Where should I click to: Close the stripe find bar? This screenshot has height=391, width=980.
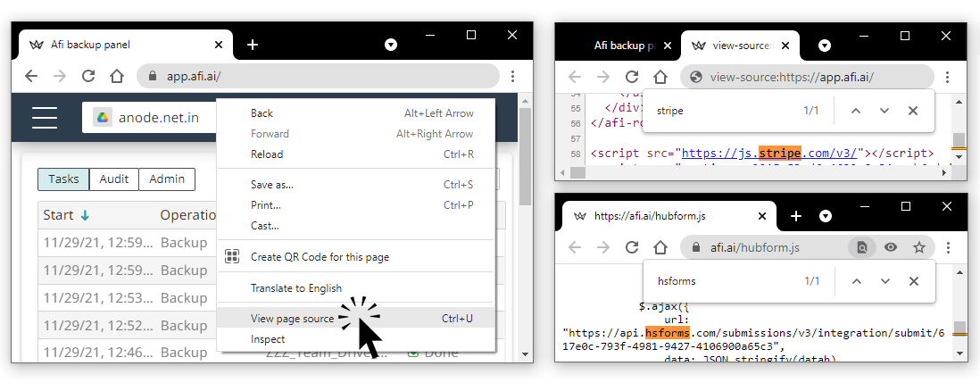[x=912, y=111]
